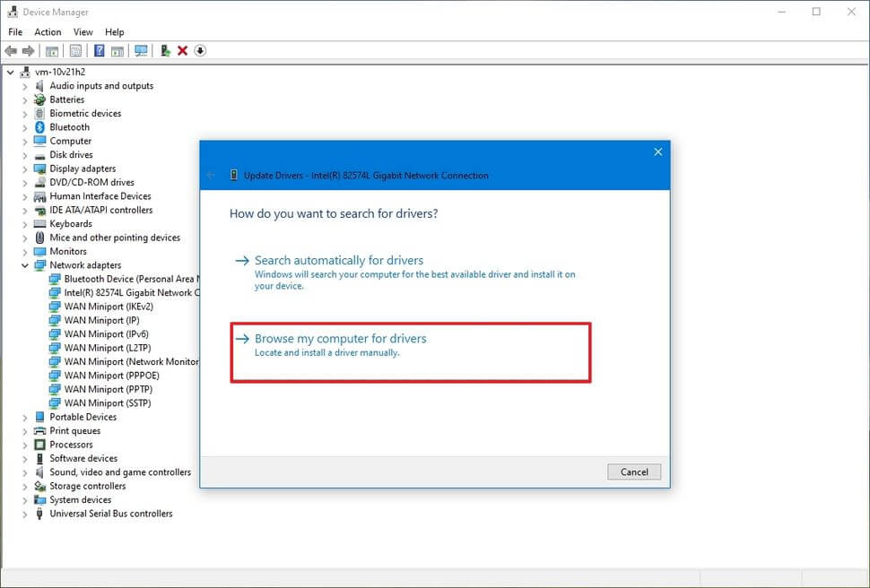Screen dimensions: 870x588
Task: Select the Display adapters category icon
Action: (x=39, y=169)
